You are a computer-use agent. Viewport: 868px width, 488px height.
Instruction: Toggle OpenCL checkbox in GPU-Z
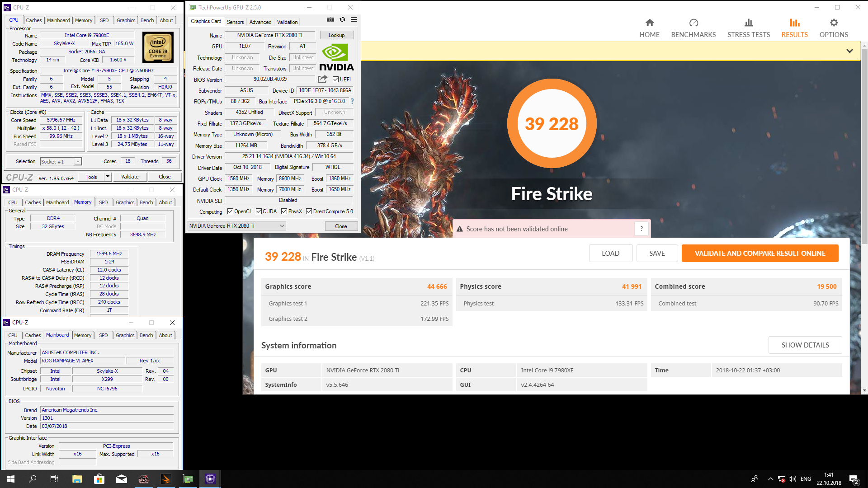(230, 211)
